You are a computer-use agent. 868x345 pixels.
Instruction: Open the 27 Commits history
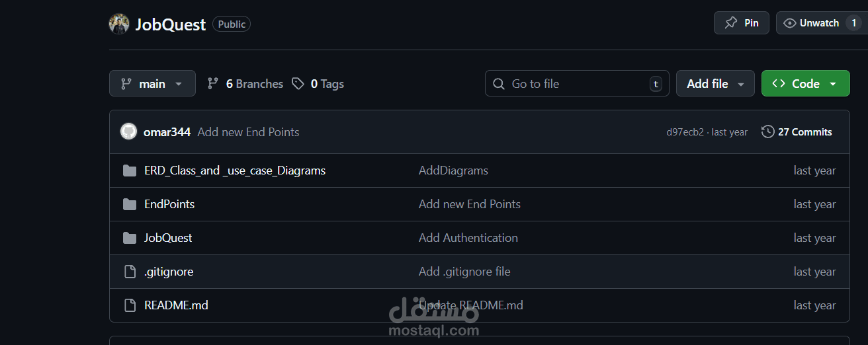(x=797, y=132)
